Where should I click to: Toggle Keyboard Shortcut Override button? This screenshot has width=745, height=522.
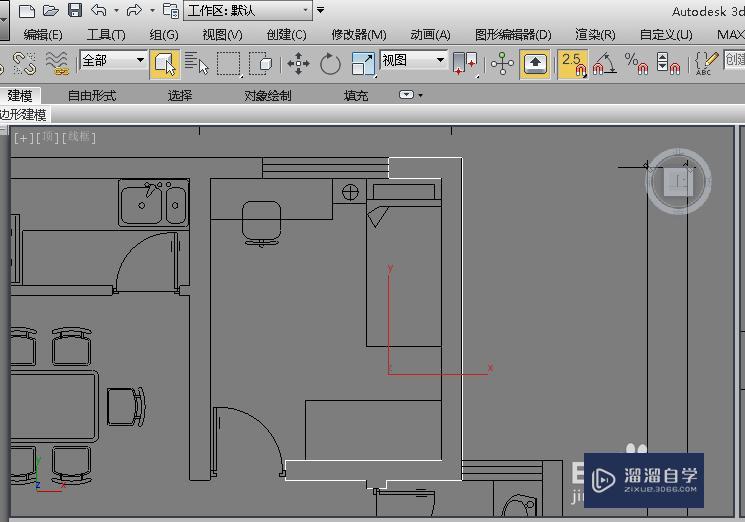(535, 64)
